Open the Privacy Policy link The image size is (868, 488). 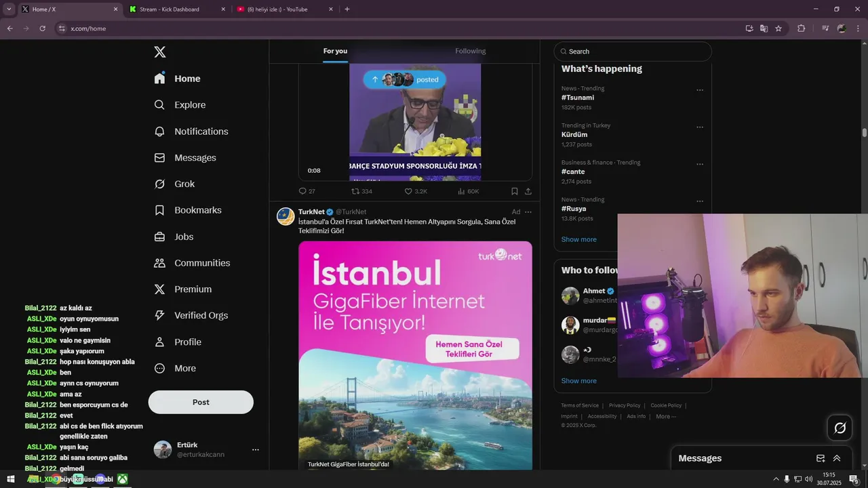pos(625,405)
